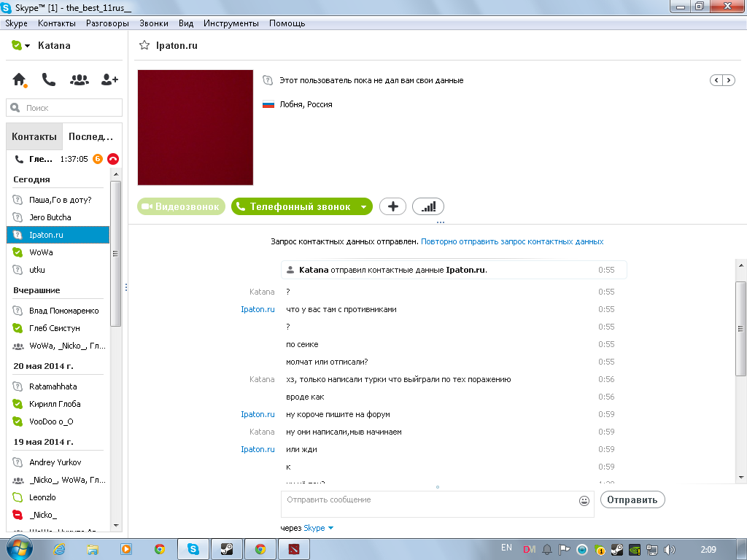
Task: Click the message input box
Action: [438, 504]
